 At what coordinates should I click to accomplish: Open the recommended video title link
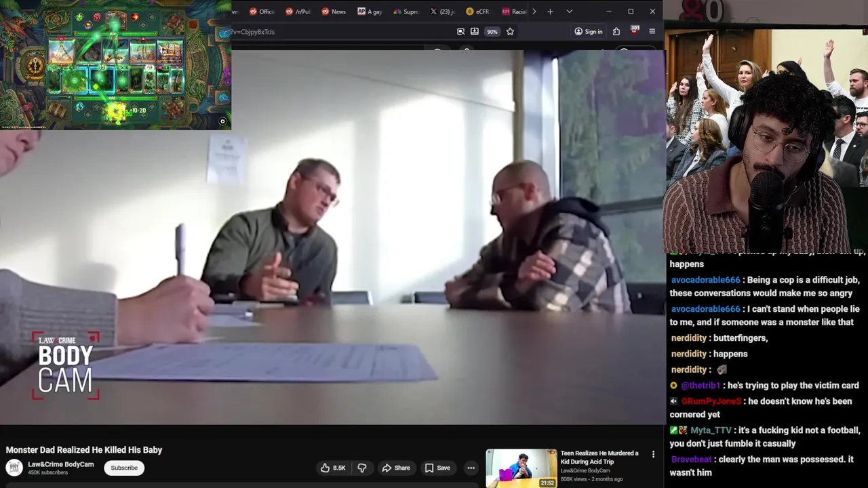(599, 457)
